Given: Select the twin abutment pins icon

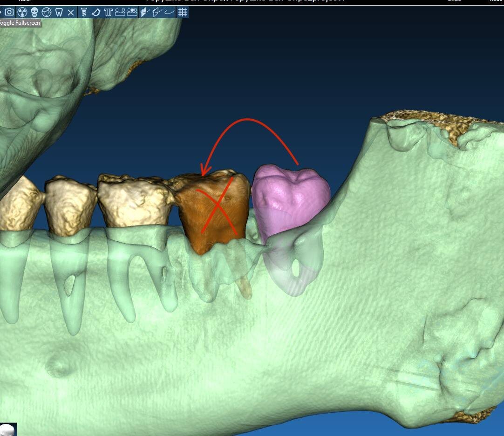Looking at the screenshot, I should [x=109, y=12].
